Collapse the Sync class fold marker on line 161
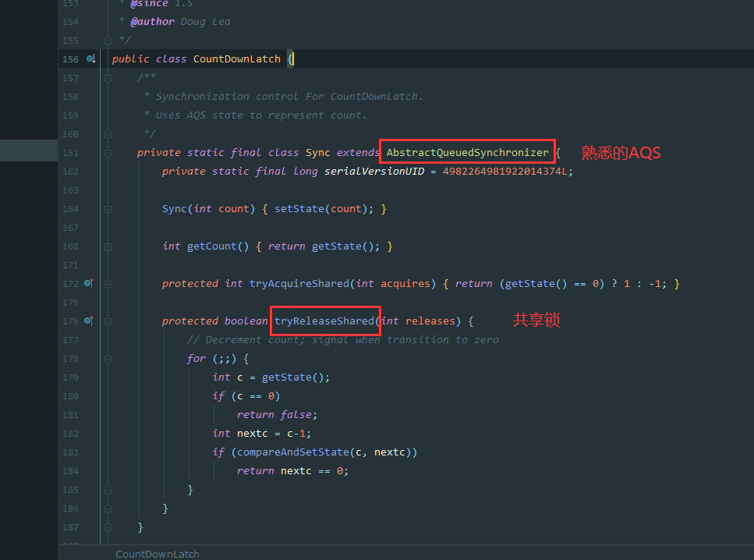 108,153
